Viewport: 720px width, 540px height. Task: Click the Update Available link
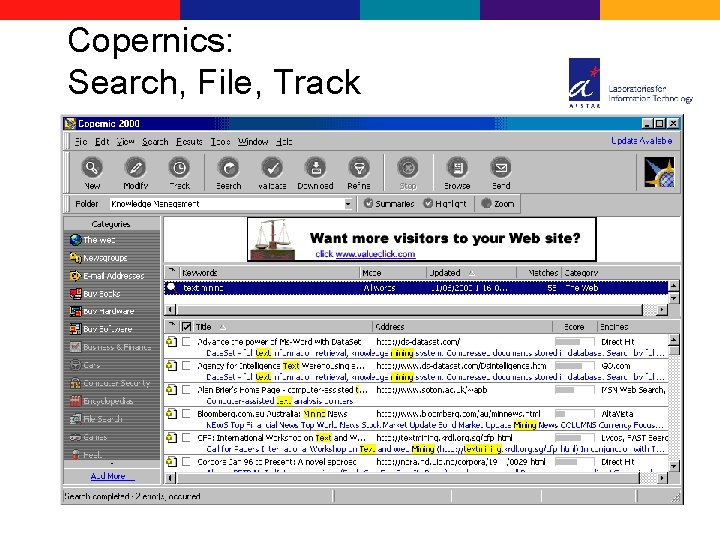(641, 141)
